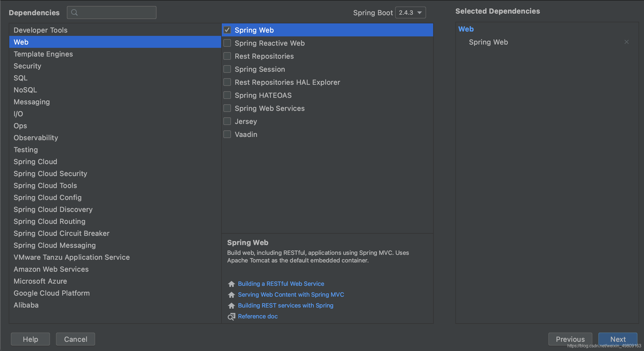The height and width of the screenshot is (351, 644).
Task: Focus the dependencies search field
Action: click(112, 12)
